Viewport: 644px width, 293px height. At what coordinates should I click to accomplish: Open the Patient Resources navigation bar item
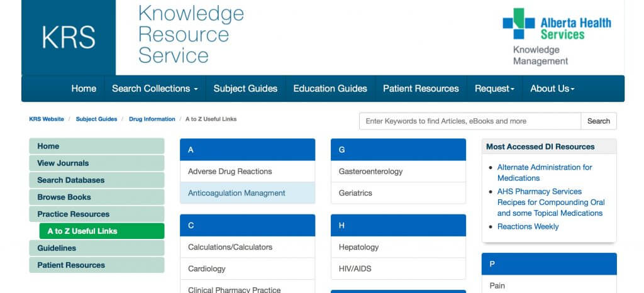pos(421,89)
